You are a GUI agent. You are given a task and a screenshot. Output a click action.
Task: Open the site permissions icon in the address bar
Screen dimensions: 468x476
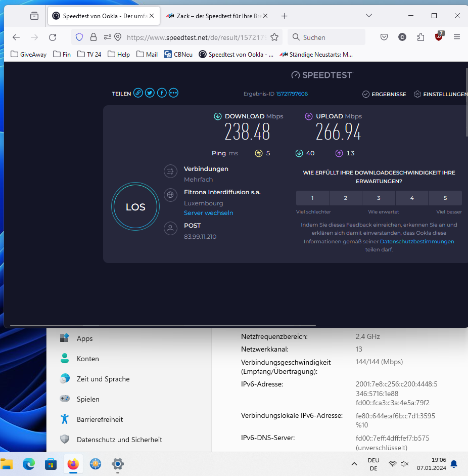tap(107, 37)
